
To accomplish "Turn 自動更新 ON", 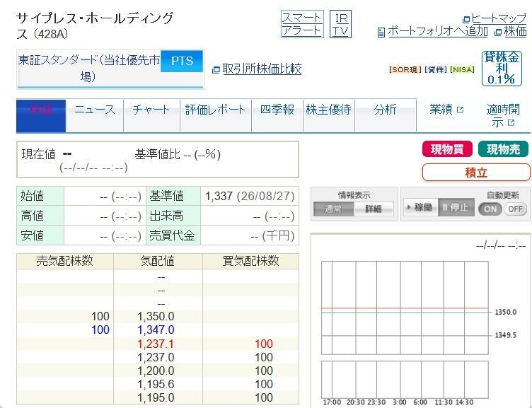I will pyautogui.click(x=490, y=209).
